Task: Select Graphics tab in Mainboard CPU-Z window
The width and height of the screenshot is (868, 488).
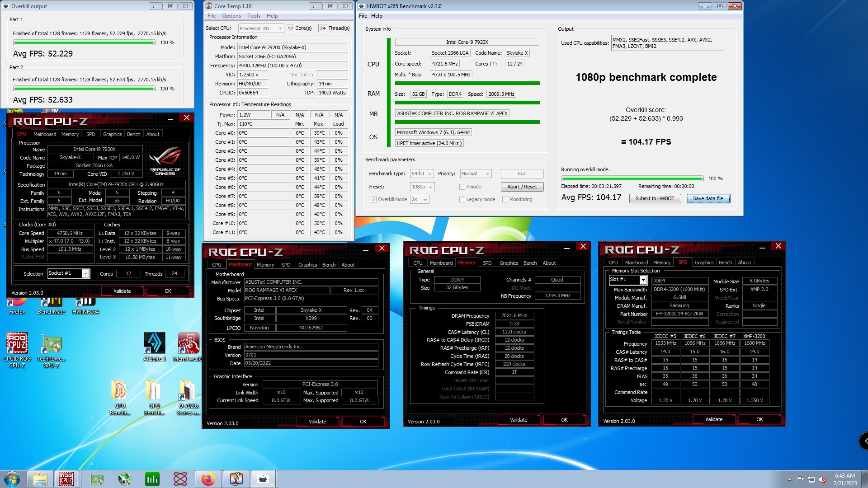Action: point(307,265)
